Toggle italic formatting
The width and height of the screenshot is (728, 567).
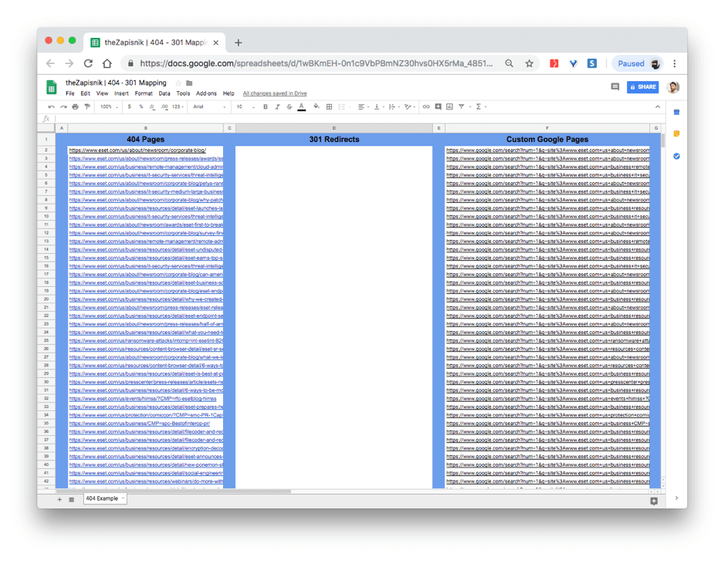point(277,106)
